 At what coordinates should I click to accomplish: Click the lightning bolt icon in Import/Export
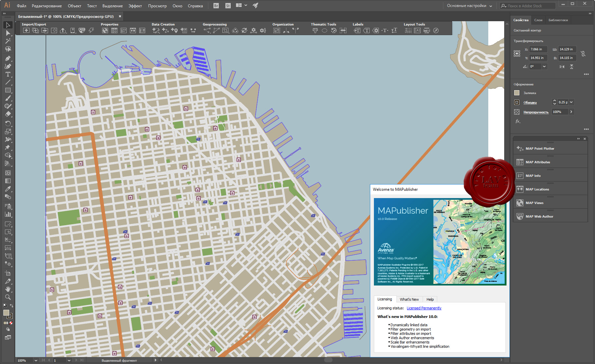91,30
